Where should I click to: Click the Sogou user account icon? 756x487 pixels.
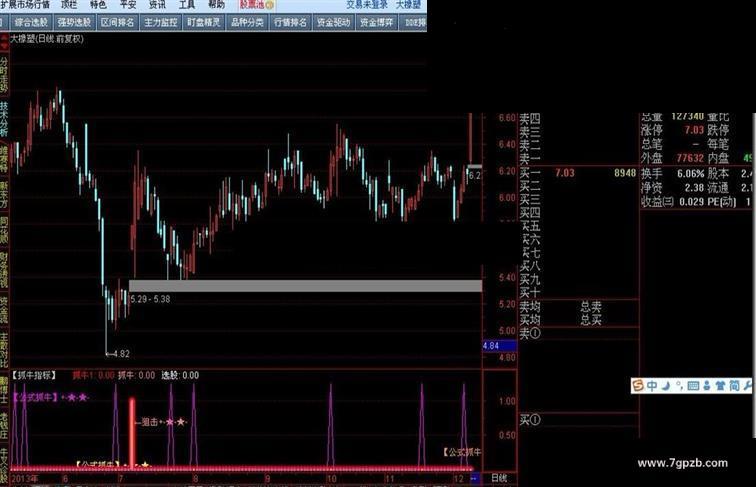[707, 386]
